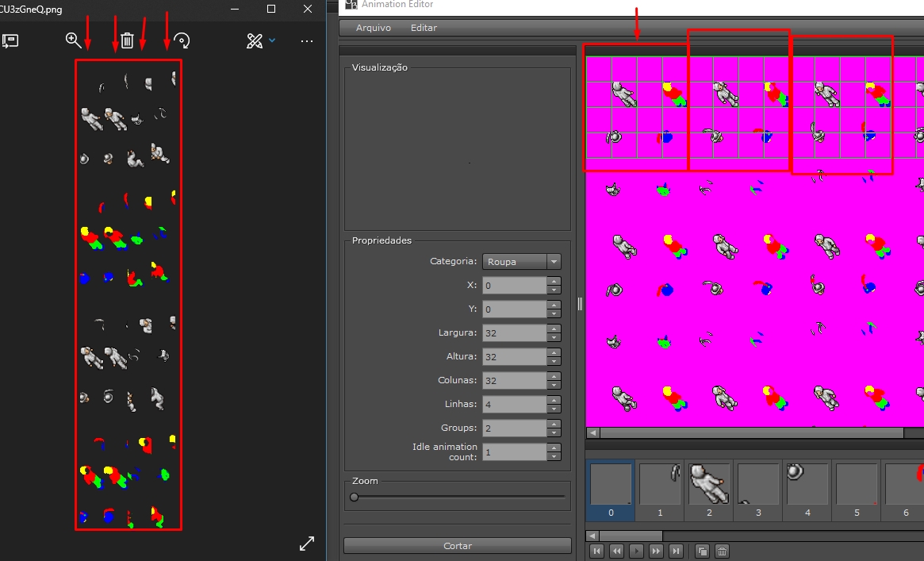924x561 pixels.
Task: Click the Largura input field
Action: (515, 333)
